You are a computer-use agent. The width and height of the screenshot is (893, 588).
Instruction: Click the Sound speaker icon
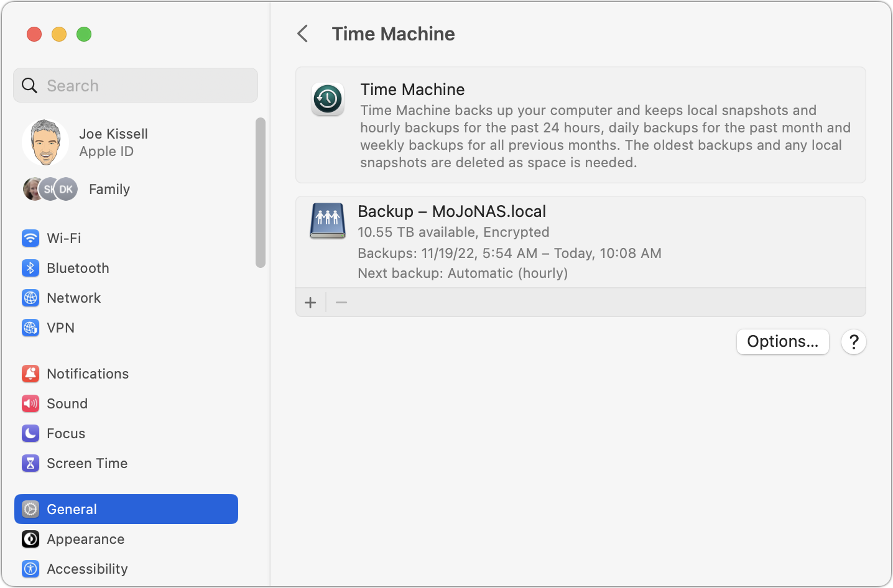(x=30, y=403)
